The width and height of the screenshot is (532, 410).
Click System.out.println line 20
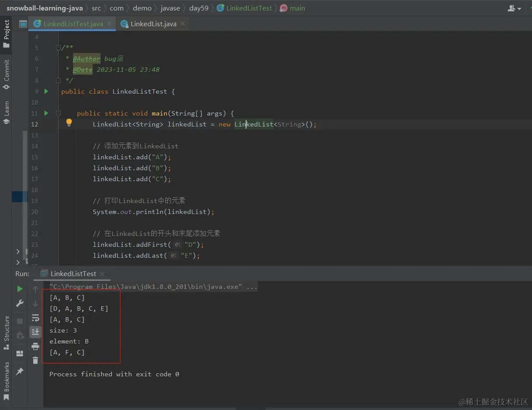[x=153, y=212]
